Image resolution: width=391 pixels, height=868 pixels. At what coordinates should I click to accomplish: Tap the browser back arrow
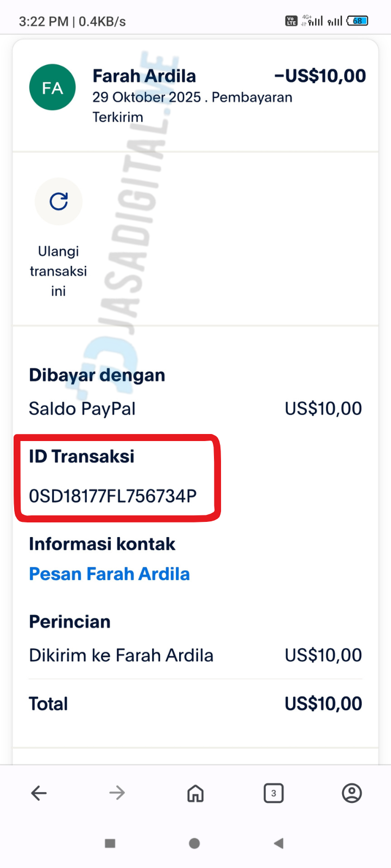[x=39, y=793]
